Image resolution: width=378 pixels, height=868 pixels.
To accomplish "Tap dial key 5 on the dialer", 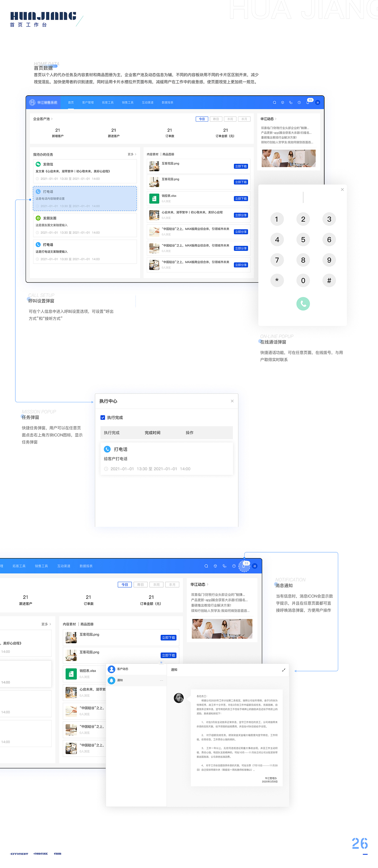I will (303, 240).
